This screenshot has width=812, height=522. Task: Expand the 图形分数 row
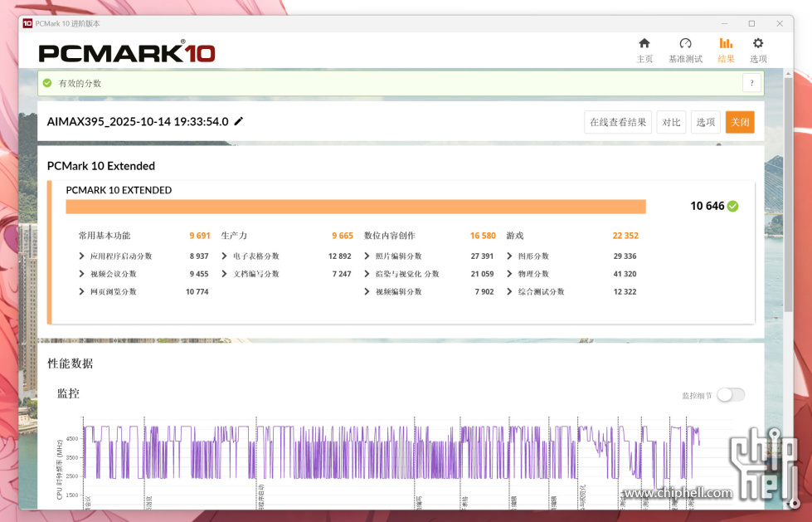[510, 256]
